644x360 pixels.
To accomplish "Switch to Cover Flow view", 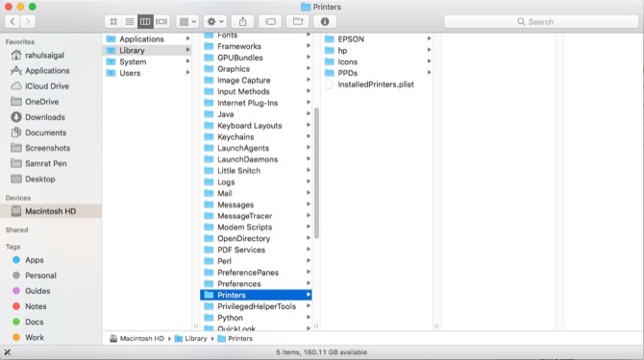I will 161,22.
